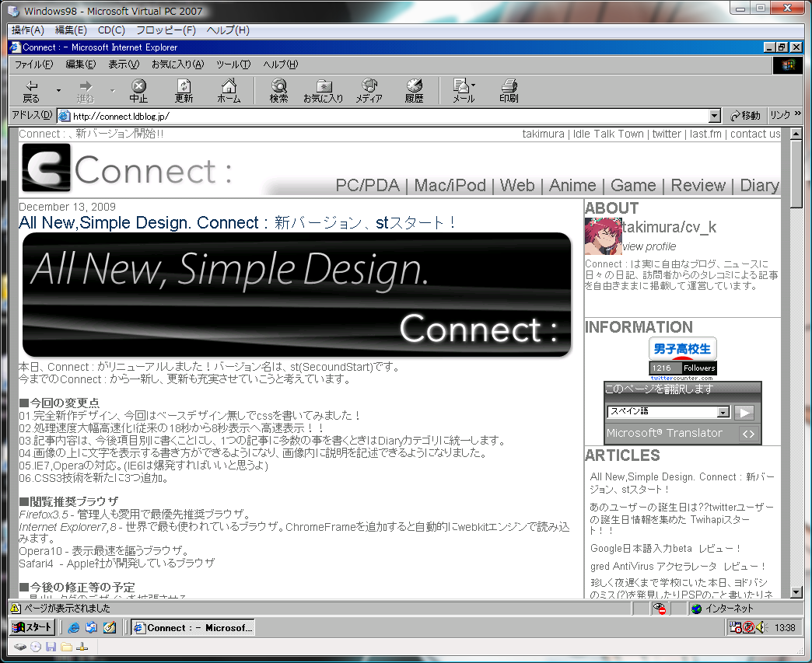Activate the Connect : taskbar button
The height and width of the screenshot is (663, 812).
point(193,627)
